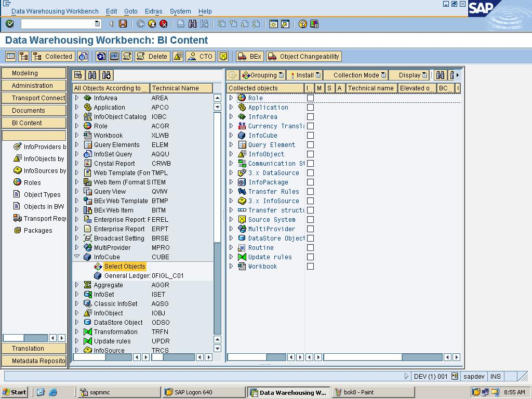This screenshot has width=532, height=399.
Task: Click the vertical scrollbar of All Objects tree
Action: pyautogui.click(x=218, y=223)
